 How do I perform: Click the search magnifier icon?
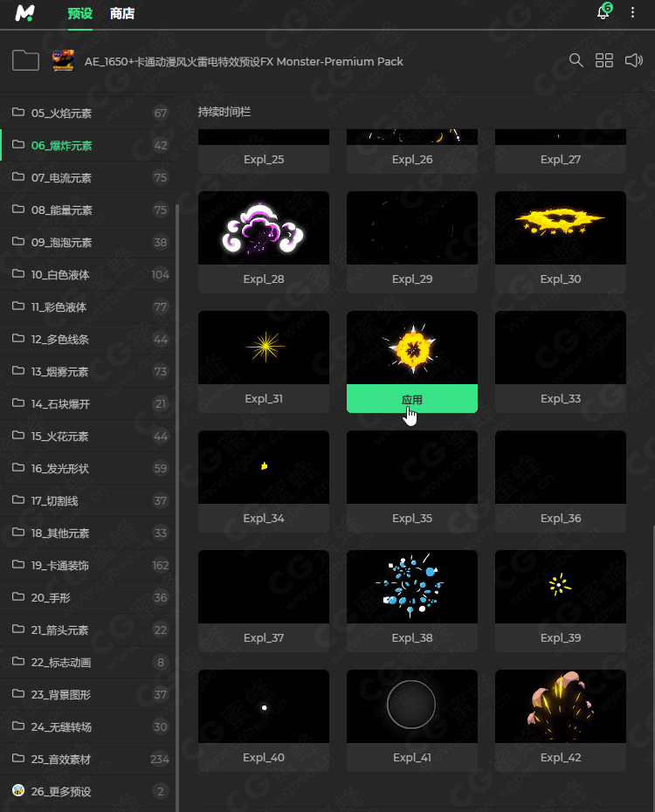coord(576,60)
